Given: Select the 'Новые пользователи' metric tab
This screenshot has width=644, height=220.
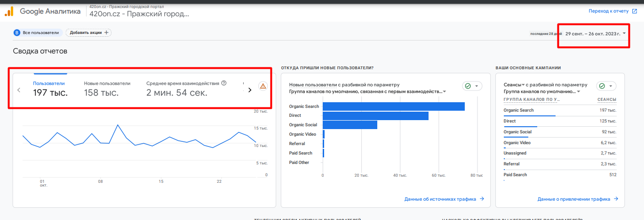Looking at the screenshot, I should 107,88.
